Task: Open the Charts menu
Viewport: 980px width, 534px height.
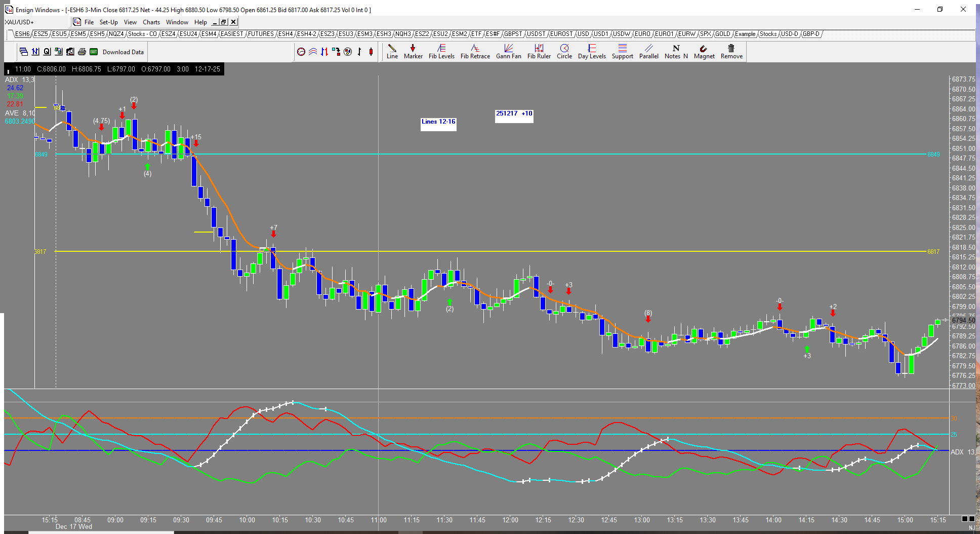Action: click(151, 22)
